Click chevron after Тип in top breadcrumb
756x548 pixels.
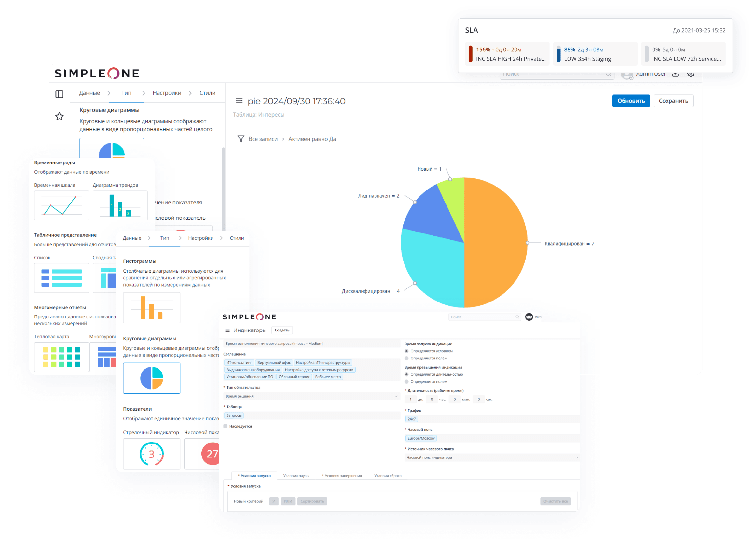pos(144,93)
